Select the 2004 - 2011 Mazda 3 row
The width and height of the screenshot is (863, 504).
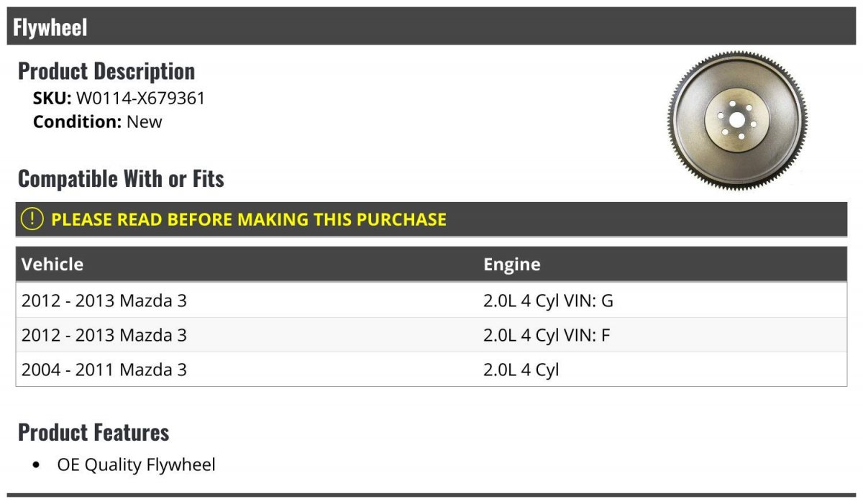[104, 370]
